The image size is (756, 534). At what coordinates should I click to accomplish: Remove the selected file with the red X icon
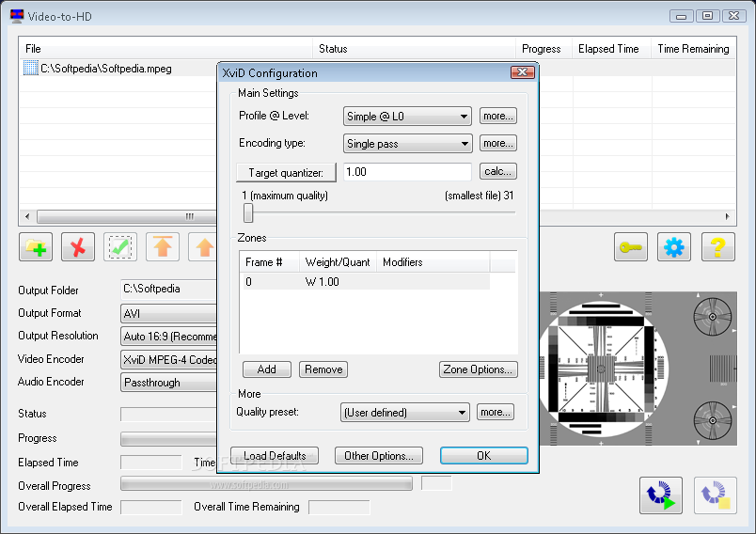78,246
